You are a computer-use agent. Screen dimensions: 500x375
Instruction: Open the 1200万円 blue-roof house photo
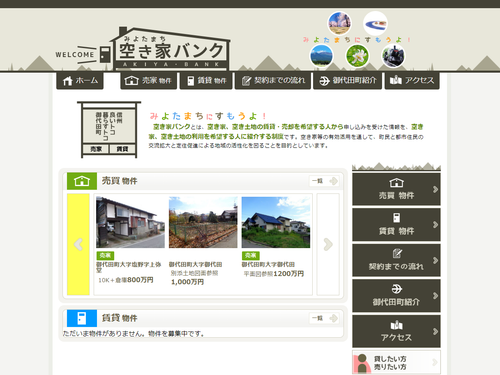click(276, 222)
